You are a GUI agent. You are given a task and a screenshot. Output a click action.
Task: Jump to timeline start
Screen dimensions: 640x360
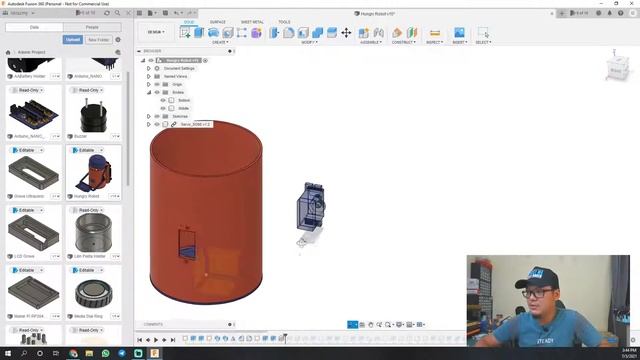pos(140,340)
